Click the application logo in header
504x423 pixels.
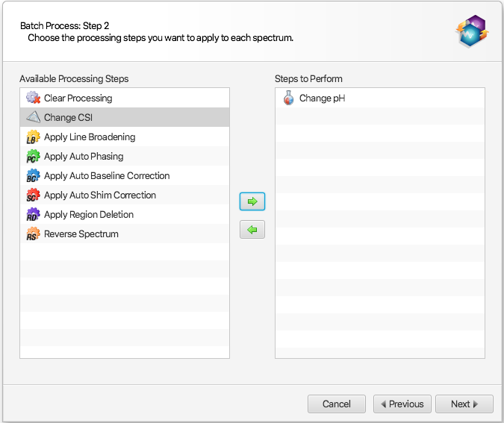click(472, 31)
